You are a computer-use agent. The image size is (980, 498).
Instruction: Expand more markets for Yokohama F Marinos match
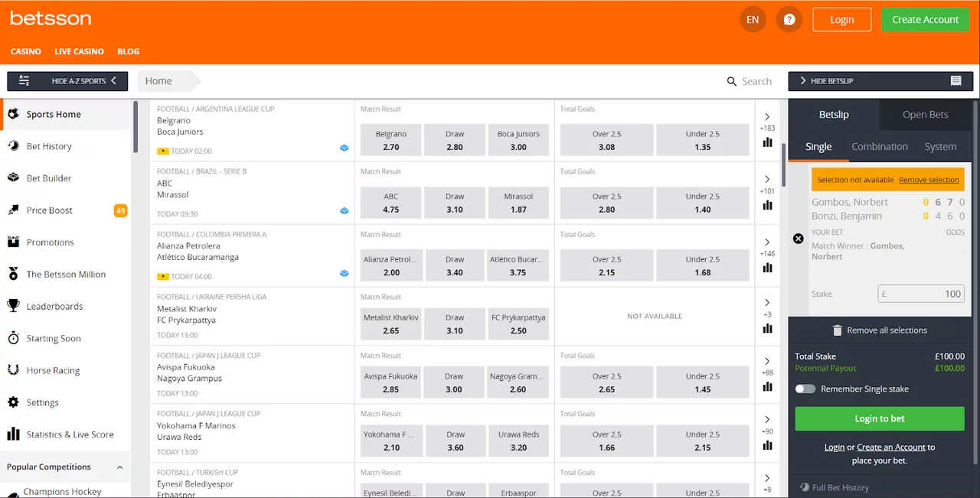pyautogui.click(x=767, y=419)
